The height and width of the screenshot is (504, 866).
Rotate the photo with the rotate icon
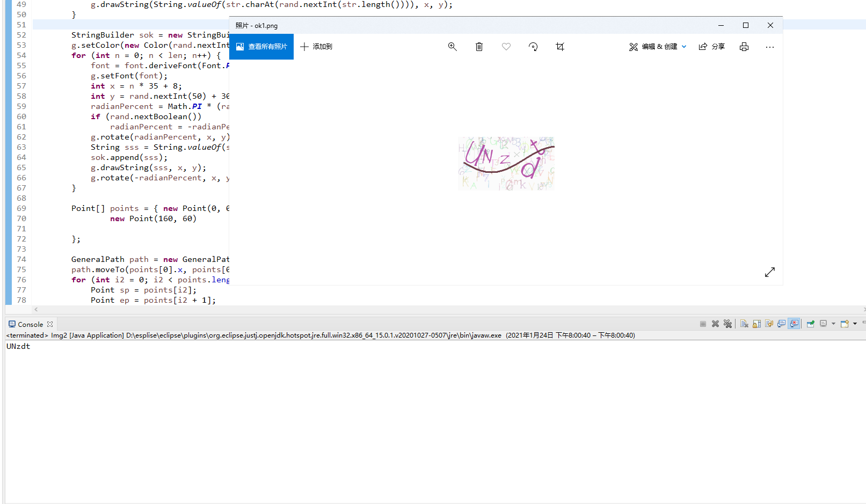point(533,47)
